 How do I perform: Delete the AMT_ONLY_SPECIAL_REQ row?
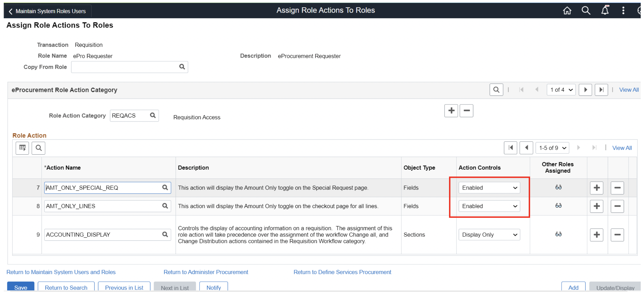[x=617, y=188]
